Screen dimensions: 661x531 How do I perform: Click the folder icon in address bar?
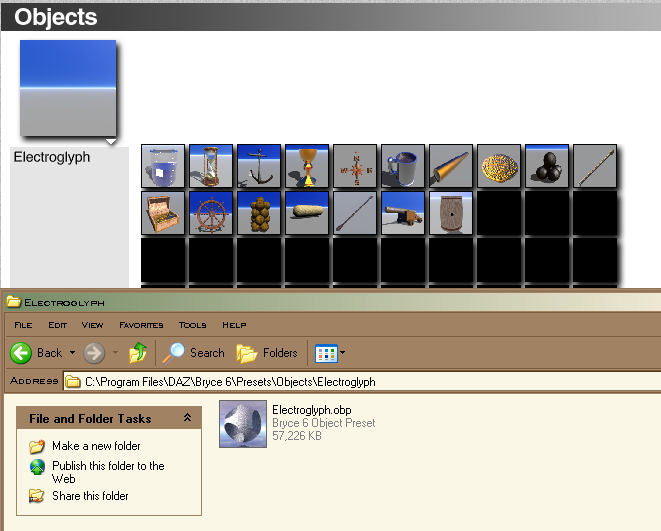click(73, 382)
